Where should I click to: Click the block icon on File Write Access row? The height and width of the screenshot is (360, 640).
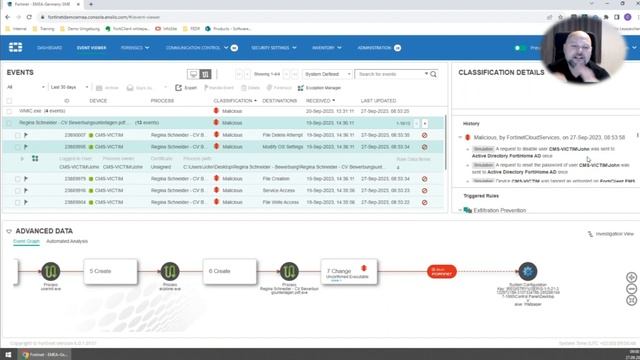424,202
